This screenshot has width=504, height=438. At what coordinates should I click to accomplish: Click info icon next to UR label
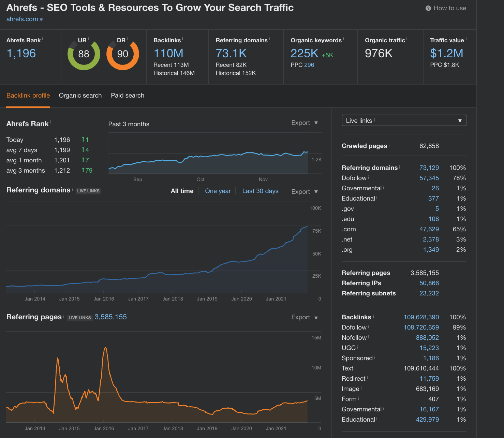point(88,39)
